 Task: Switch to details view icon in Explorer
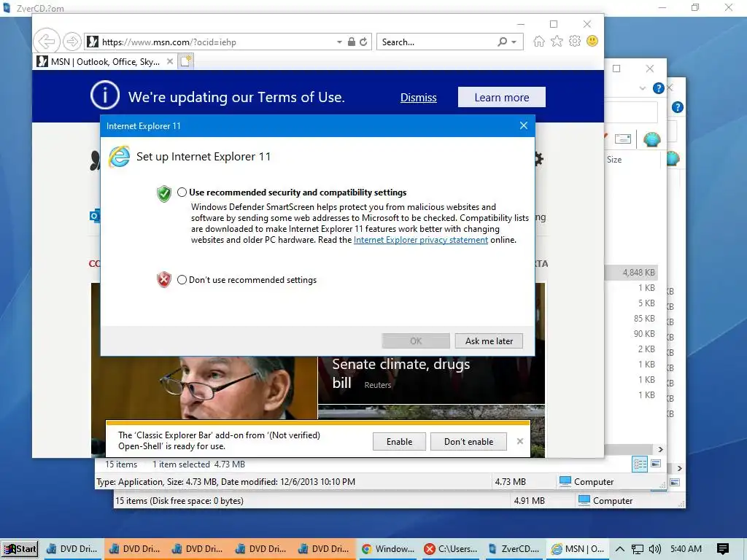(x=640, y=464)
